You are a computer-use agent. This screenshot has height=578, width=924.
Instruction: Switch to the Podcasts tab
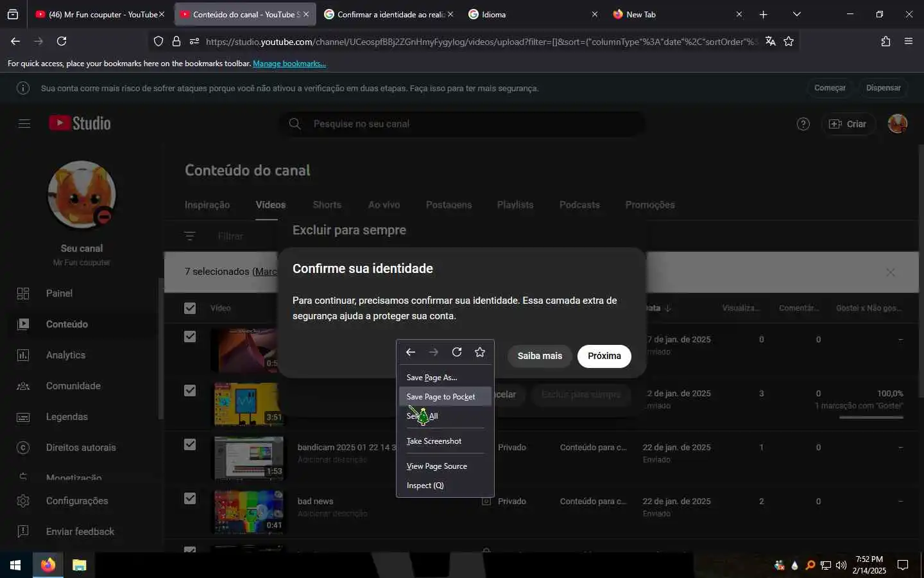[x=579, y=205]
